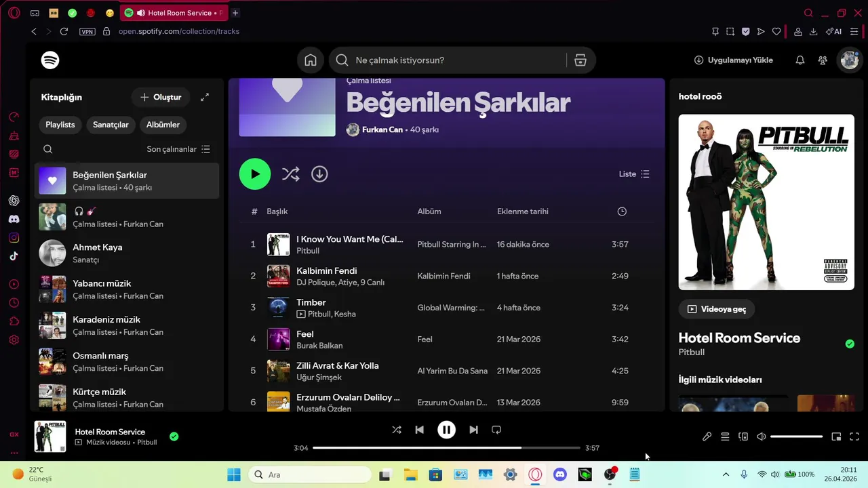Open the Spotify logo home link

pyautogui.click(x=50, y=60)
